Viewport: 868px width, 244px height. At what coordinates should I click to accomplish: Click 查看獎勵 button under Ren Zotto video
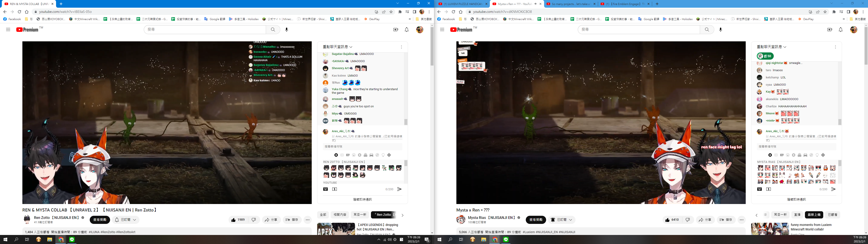(x=100, y=220)
